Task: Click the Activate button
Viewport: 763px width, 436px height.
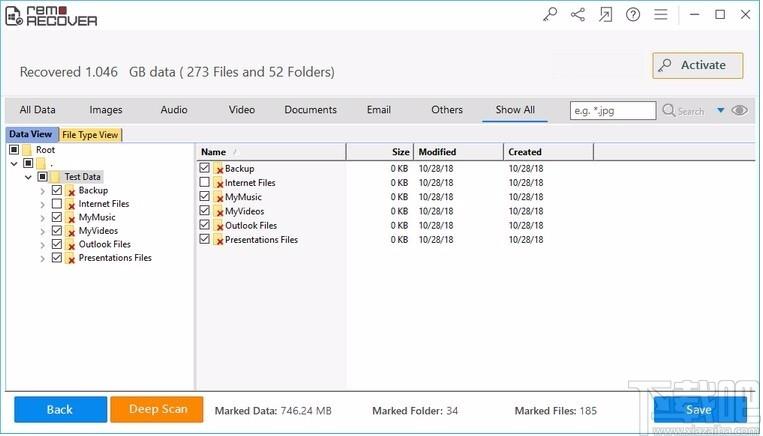Action: point(697,66)
